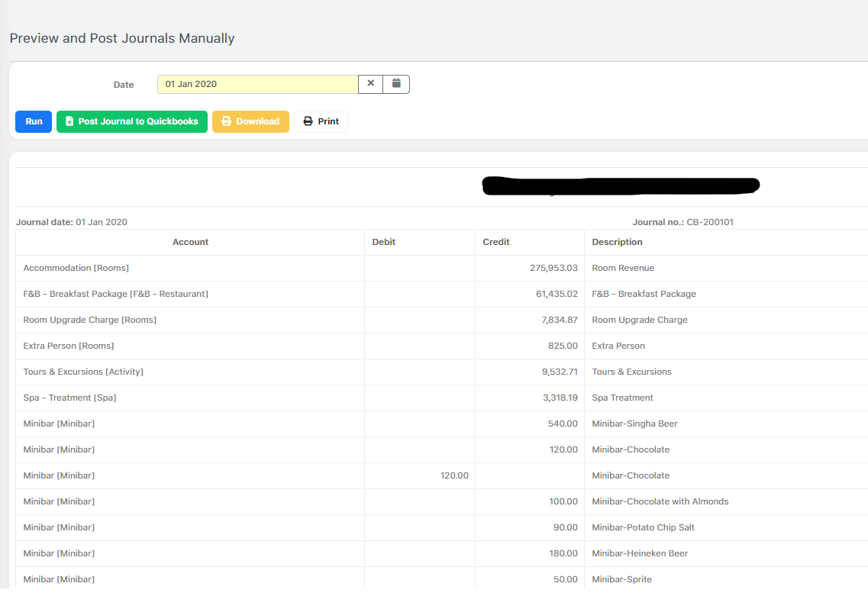Select the Accommodation [Rooms] account row

coord(76,268)
